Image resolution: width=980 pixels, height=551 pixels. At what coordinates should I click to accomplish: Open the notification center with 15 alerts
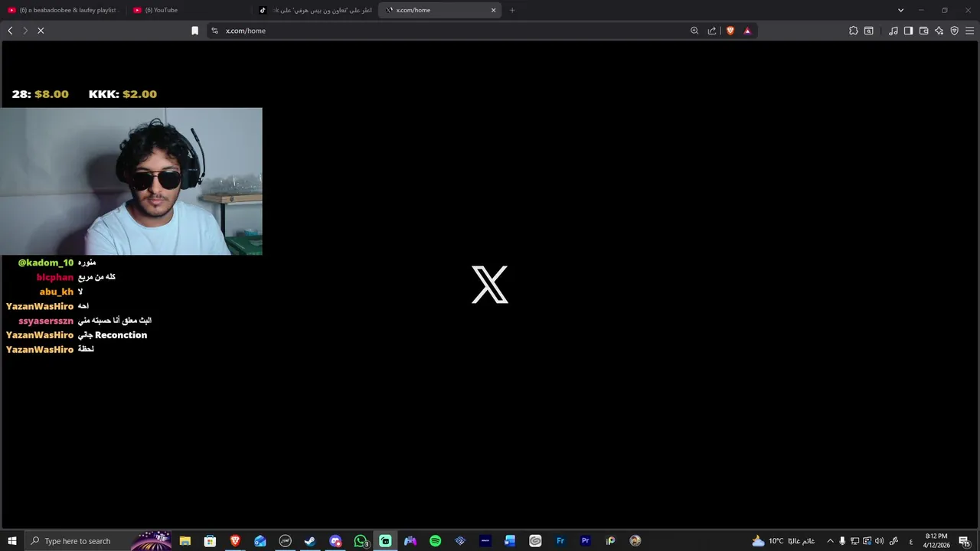pos(965,541)
